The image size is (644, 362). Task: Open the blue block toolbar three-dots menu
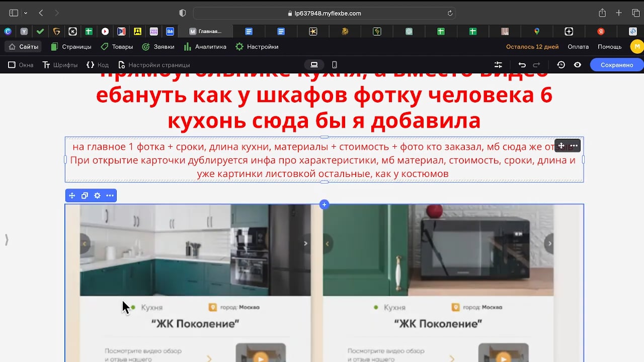110,196
